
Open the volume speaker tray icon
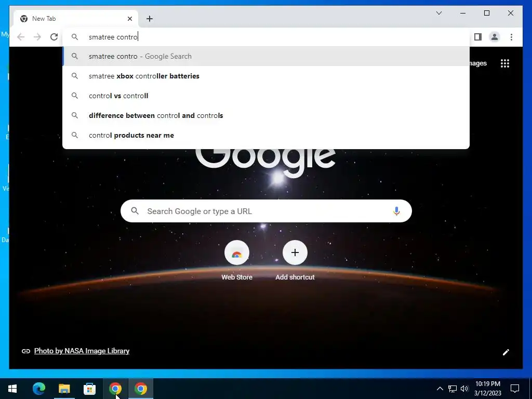pyautogui.click(x=464, y=389)
